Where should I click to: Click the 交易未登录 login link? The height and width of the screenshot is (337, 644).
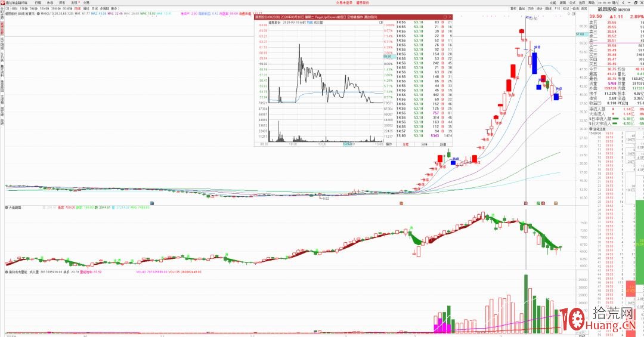(x=344, y=2)
